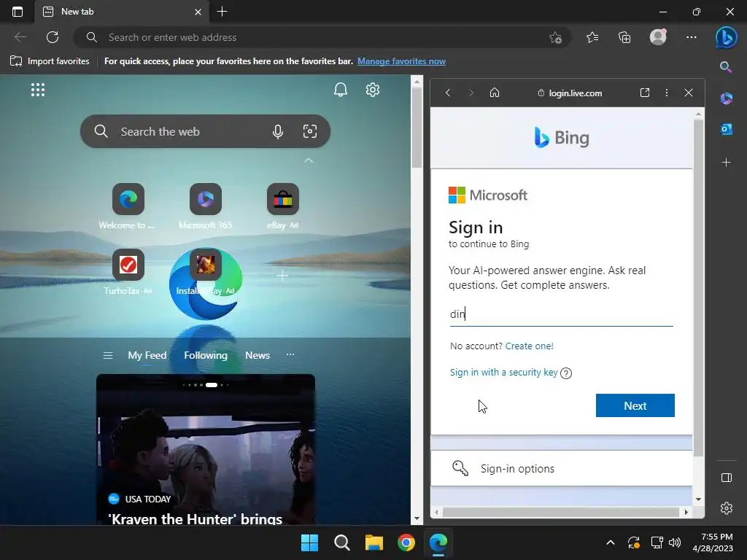The height and width of the screenshot is (560, 747).
Task: Open Manage favorites now link
Action: 401,61
